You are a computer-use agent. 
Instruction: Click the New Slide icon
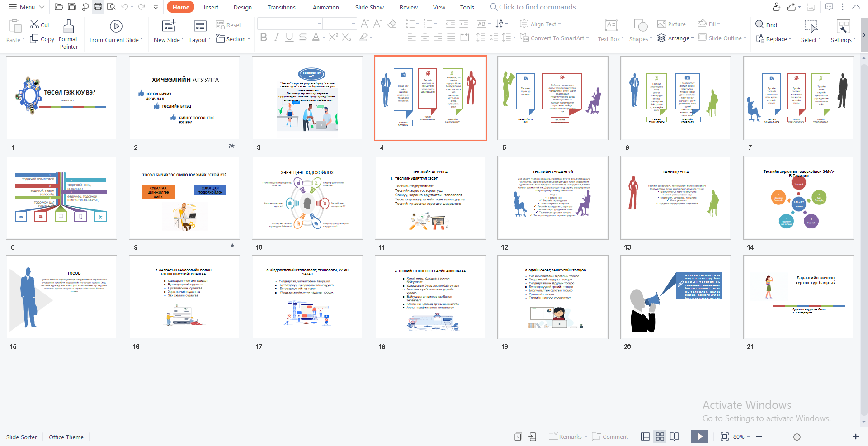pos(169,26)
